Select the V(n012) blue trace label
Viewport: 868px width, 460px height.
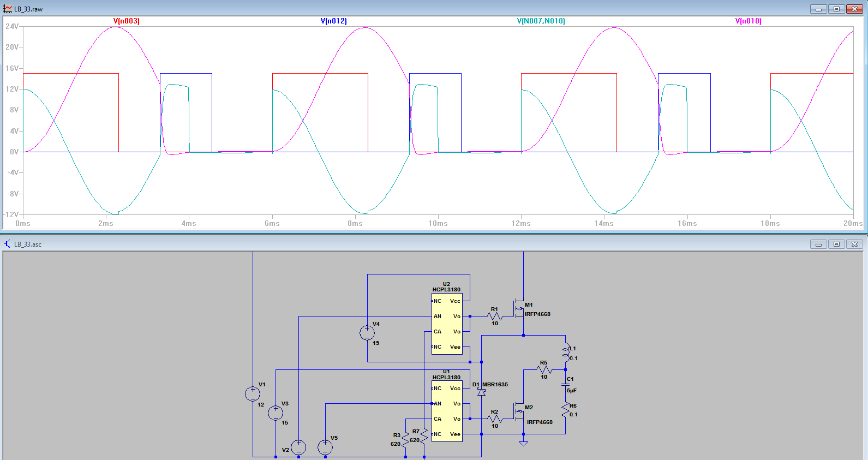[x=333, y=21]
